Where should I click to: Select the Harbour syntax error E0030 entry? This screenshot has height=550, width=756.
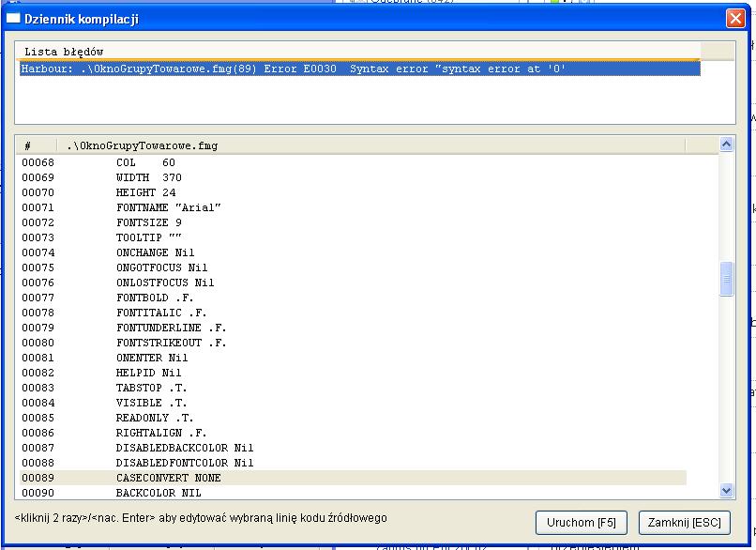(293, 69)
